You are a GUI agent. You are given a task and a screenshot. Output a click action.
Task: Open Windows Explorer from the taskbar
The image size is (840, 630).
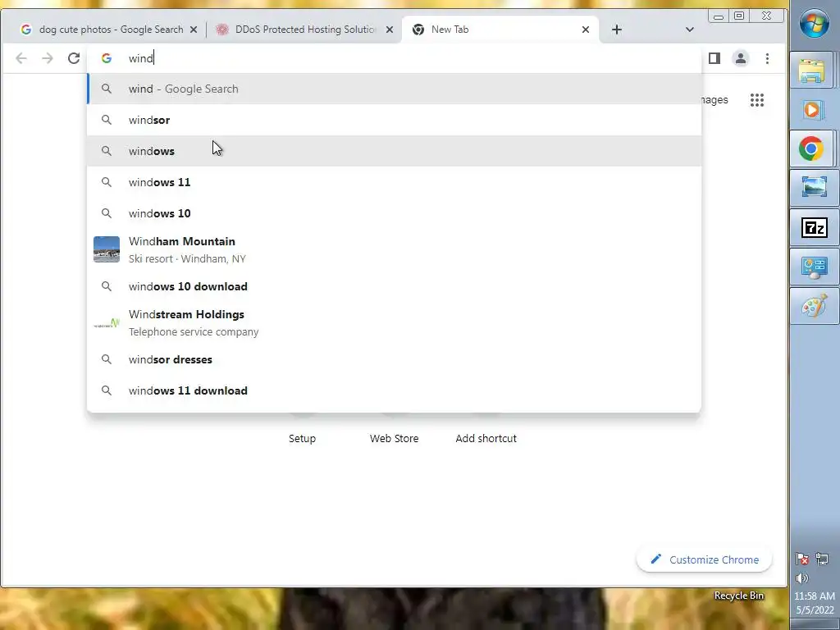coord(811,71)
